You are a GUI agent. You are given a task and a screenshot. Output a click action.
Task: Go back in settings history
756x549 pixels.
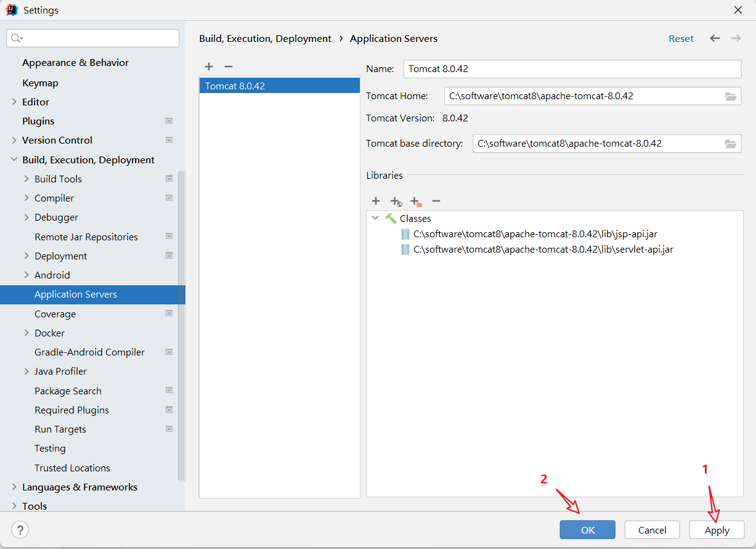tap(715, 38)
